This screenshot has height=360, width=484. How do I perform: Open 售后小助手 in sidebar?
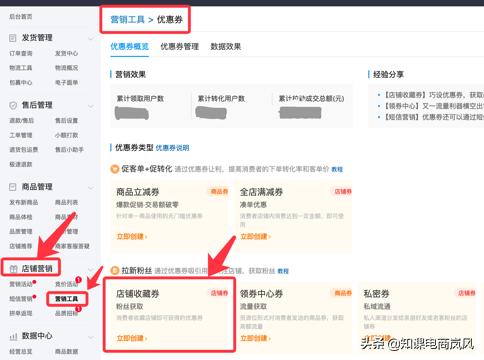69,150
